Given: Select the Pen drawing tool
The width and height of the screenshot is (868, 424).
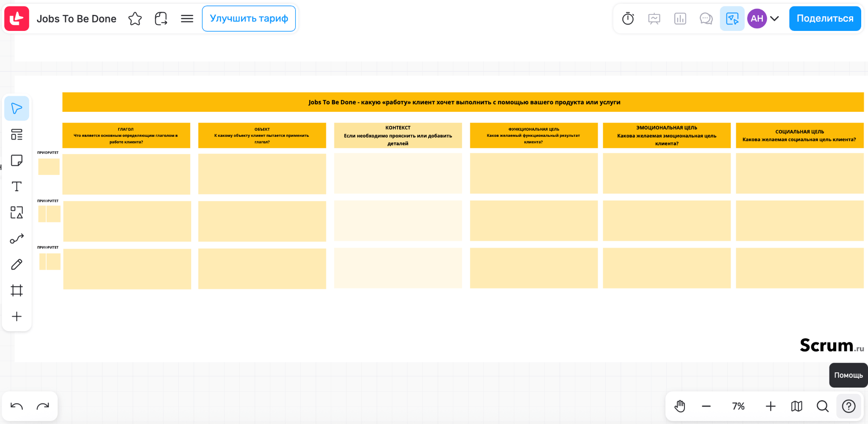Looking at the screenshot, I should pos(17,264).
